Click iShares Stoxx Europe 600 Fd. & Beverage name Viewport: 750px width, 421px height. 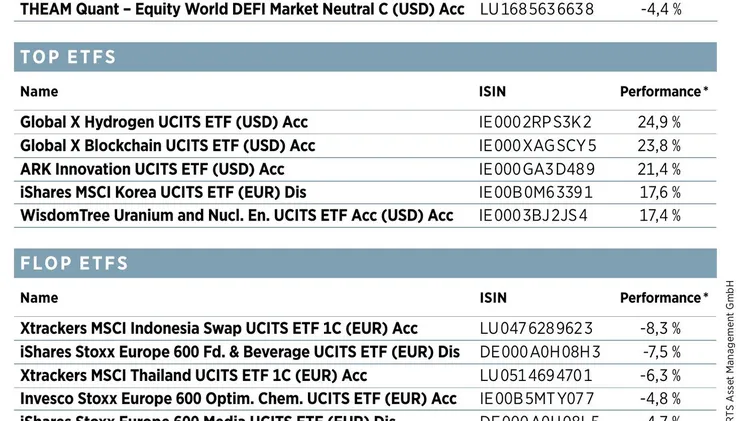click(x=239, y=352)
